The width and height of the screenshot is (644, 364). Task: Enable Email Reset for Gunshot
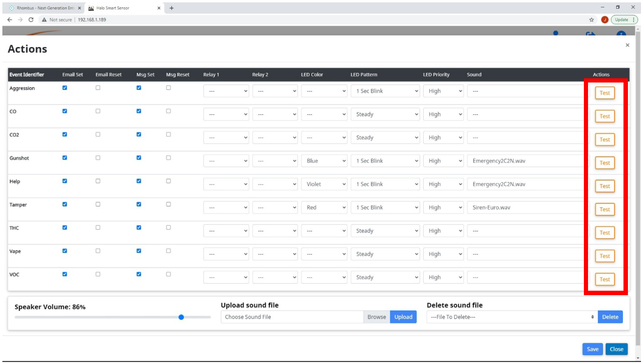(x=98, y=158)
